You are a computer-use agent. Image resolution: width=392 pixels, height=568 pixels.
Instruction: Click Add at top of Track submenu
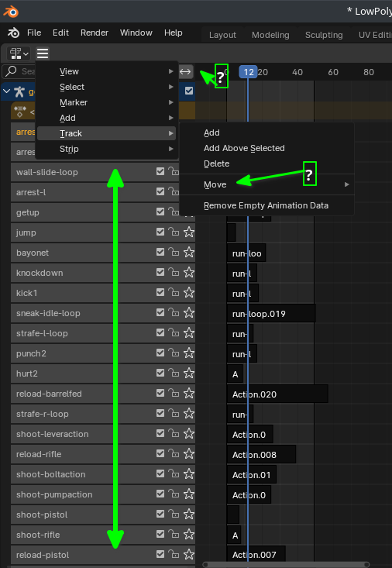[x=267, y=133]
